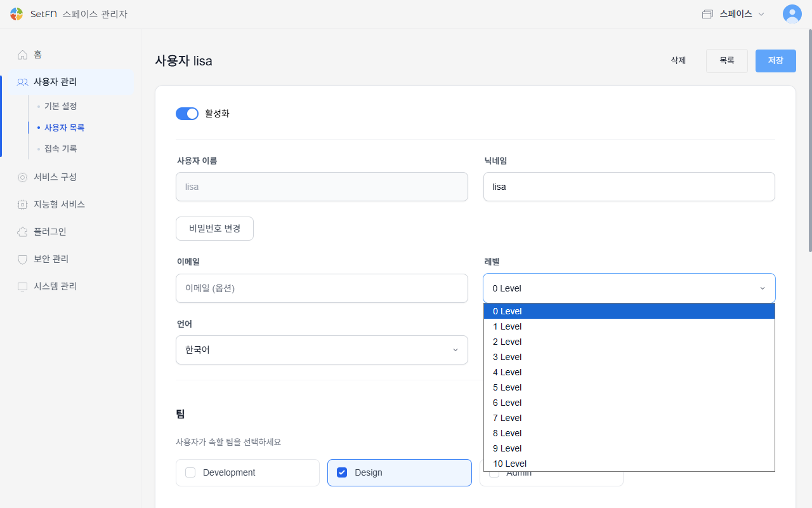Click the user management people icon

[x=23, y=82]
